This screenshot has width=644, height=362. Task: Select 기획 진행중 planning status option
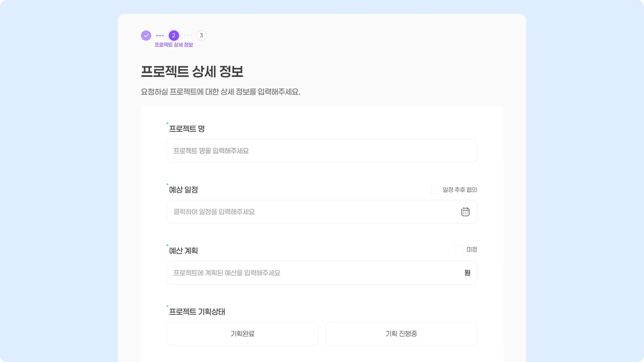(x=401, y=334)
